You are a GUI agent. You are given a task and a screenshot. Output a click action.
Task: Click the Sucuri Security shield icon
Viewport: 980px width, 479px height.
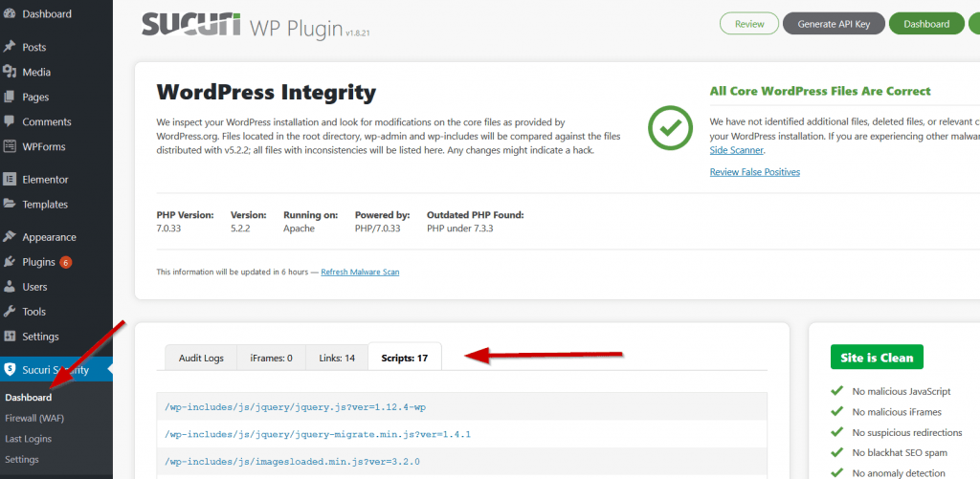[10, 369]
